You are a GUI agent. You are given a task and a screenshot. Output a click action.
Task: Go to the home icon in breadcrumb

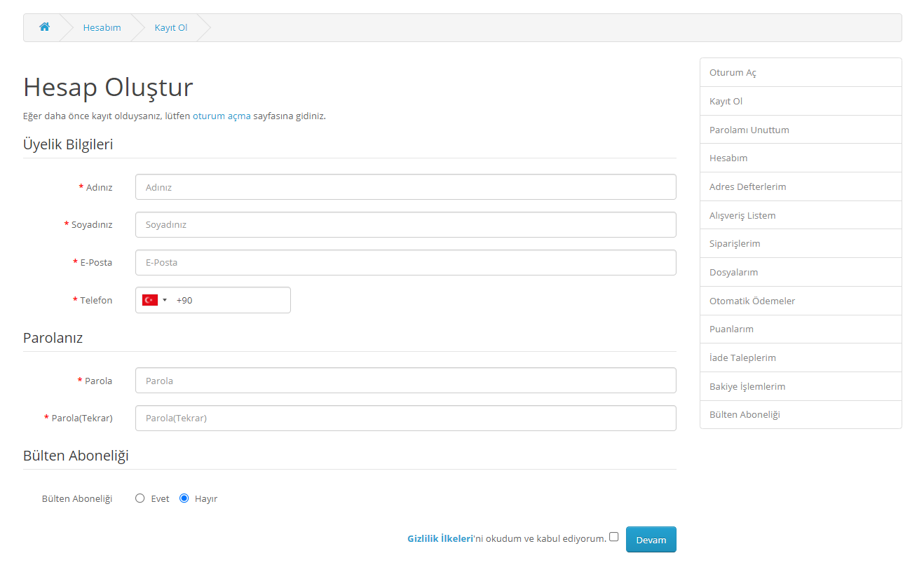coord(44,27)
